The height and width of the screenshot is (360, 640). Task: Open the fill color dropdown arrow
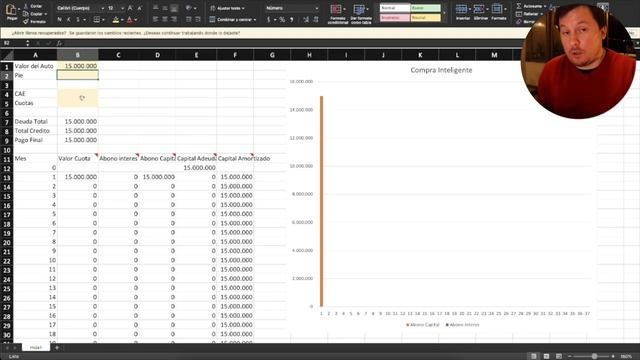(122, 20)
